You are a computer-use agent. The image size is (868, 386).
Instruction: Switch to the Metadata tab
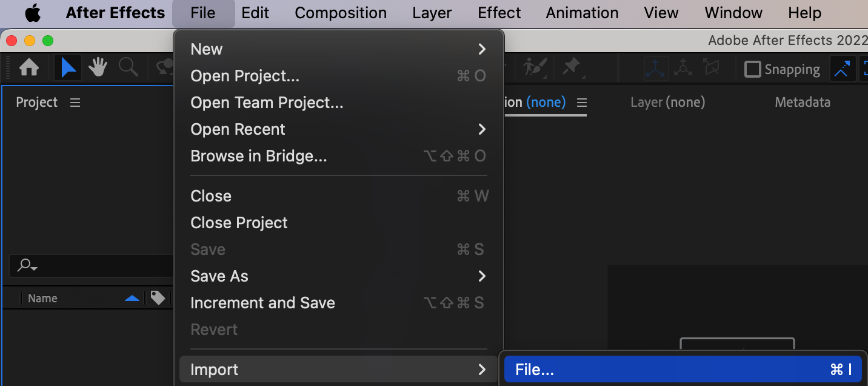coord(802,103)
